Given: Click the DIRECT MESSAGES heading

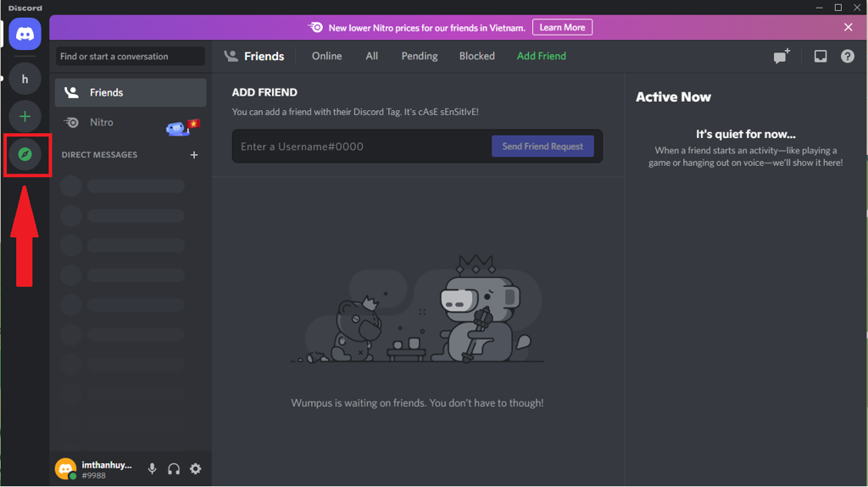Looking at the screenshot, I should point(99,155).
